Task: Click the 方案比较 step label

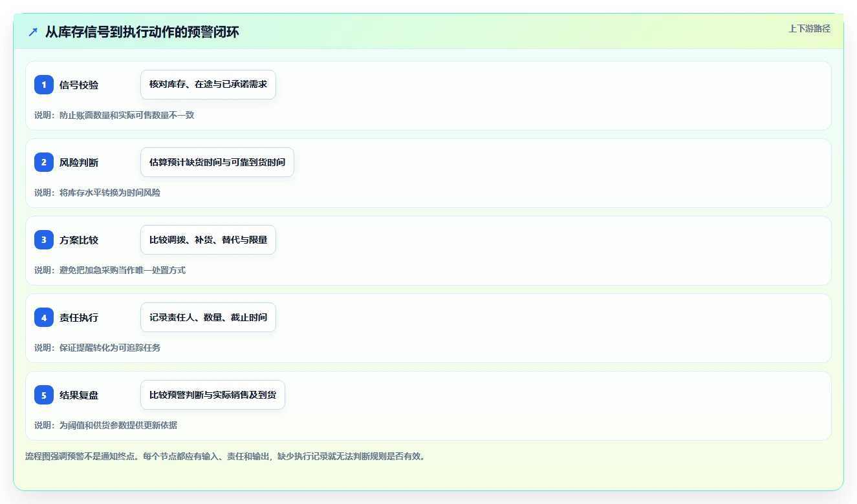Action: click(x=79, y=240)
